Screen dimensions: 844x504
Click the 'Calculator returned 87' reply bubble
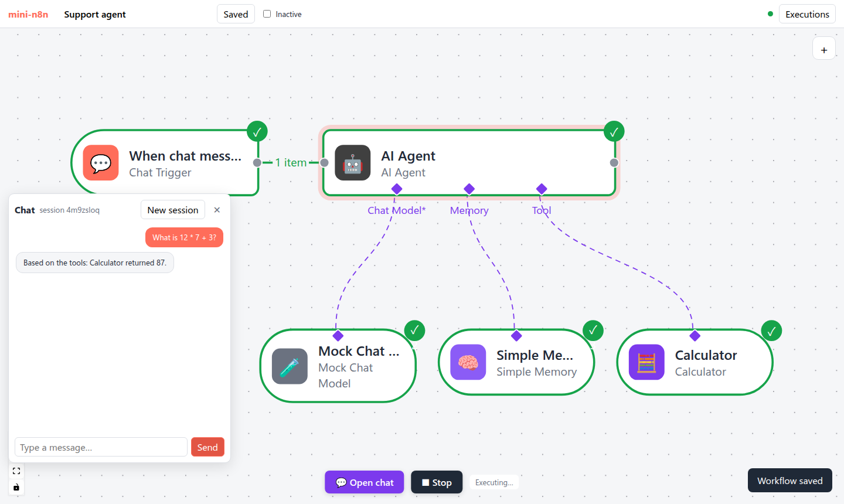tap(95, 263)
